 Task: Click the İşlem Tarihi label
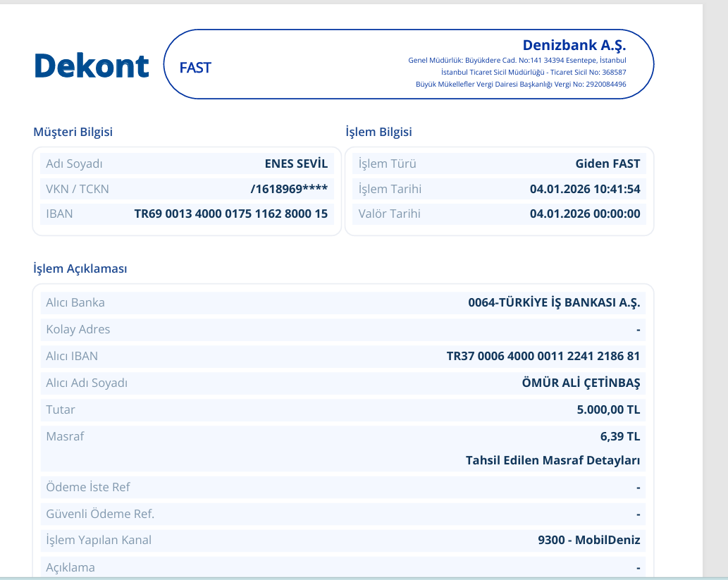(390, 189)
